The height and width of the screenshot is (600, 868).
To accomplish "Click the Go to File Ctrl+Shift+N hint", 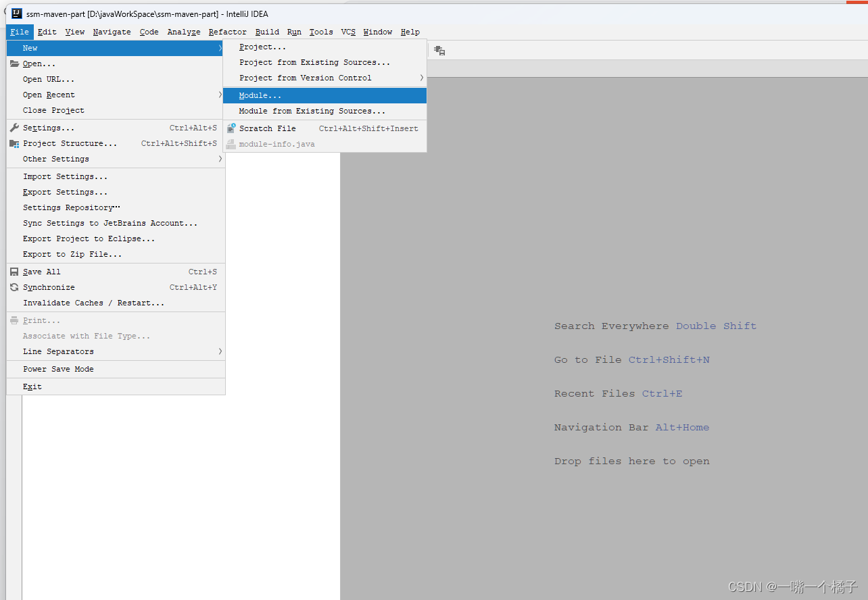I will (632, 359).
